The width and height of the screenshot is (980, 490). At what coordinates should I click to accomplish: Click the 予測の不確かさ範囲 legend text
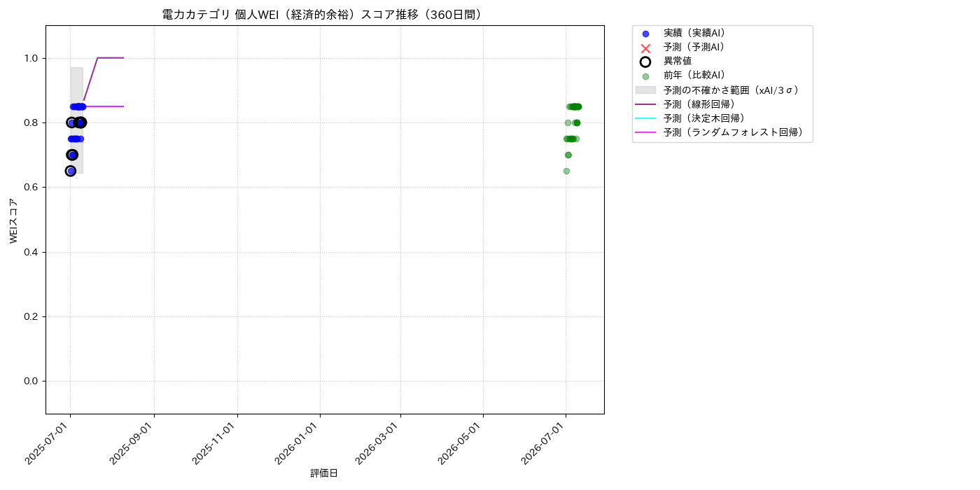731,90
